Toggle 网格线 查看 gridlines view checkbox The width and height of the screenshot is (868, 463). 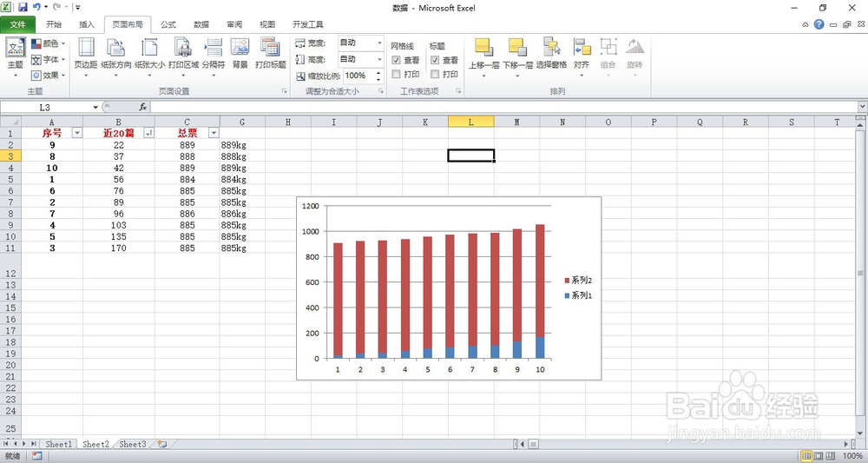coord(397,60)
